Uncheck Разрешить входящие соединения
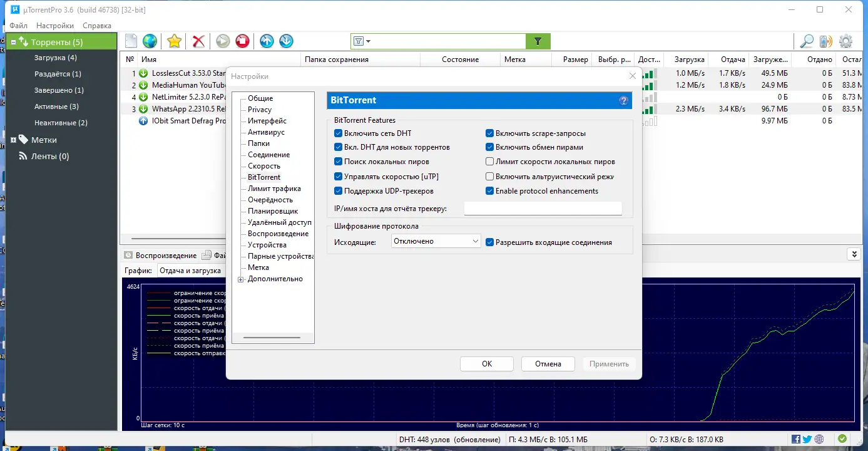Image resolution: width=868 pixels, height=451 pixels. (x=489, y=241)
